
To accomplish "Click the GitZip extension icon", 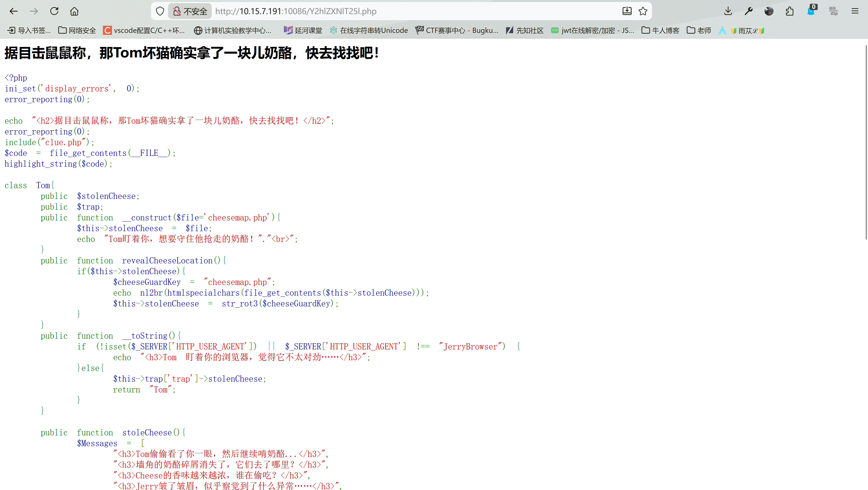I will point(833,11).
